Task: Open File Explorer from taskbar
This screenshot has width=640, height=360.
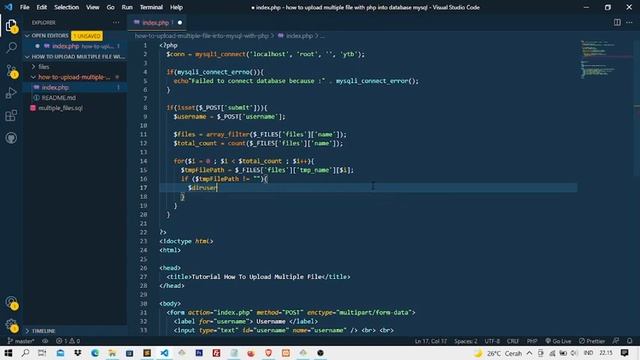Action: click(112, 353)
